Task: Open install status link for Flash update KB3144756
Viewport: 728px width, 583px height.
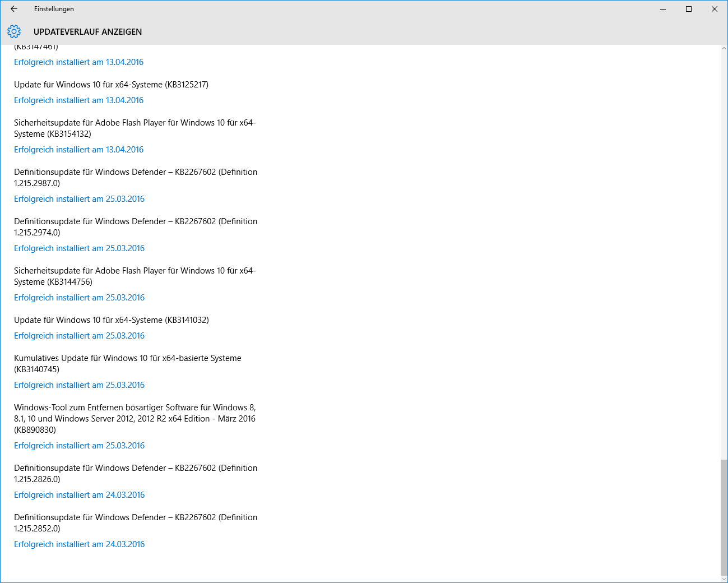Action: pos(79,298)
